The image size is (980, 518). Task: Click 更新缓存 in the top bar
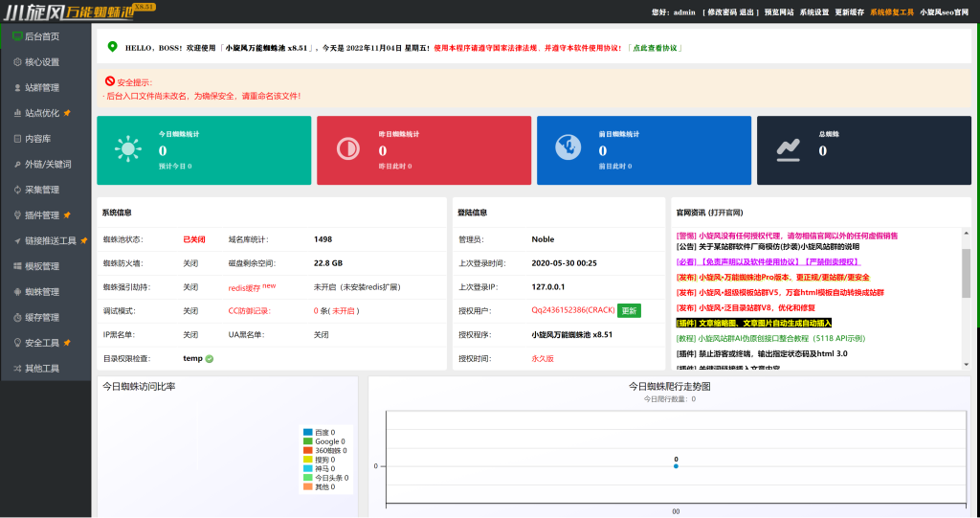pyautogui.click(x=850, y=11)
